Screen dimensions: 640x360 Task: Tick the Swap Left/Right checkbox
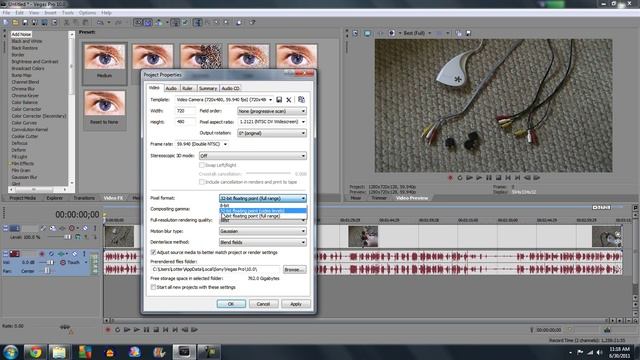point(202,165)
